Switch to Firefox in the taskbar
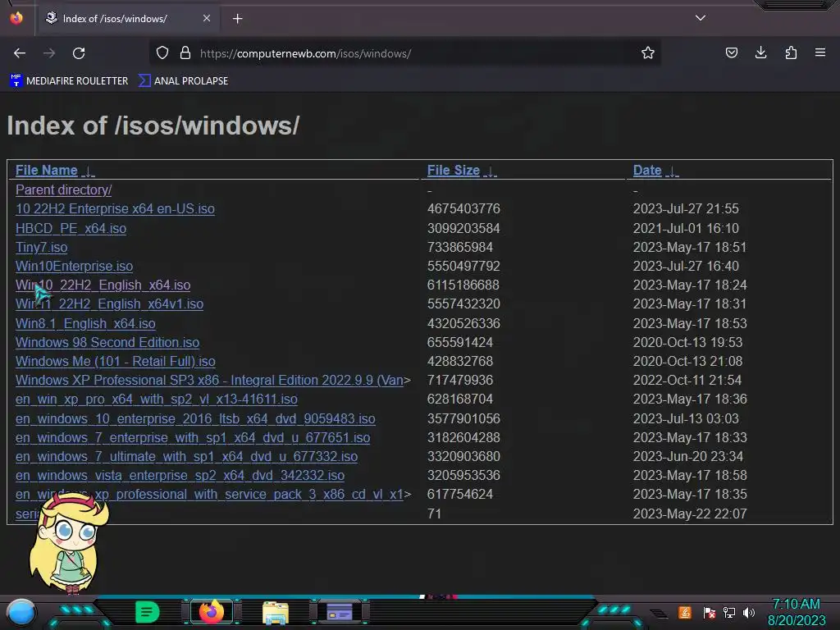 point(211,612)
